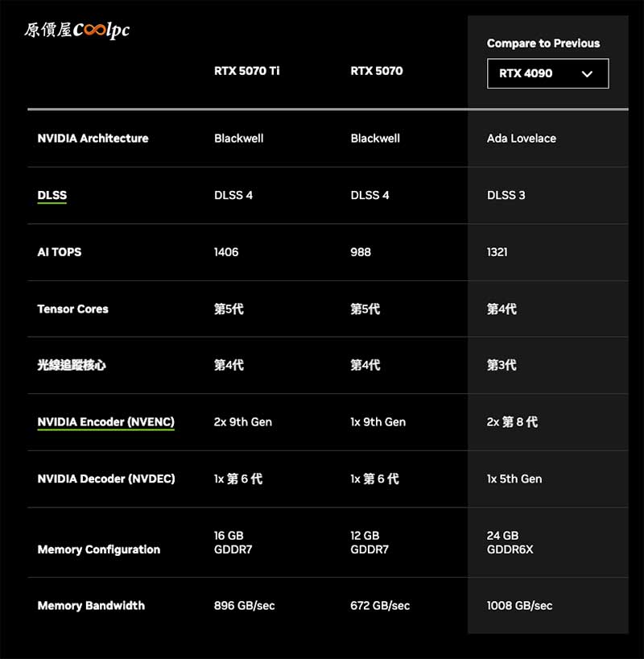Viewport: 644px width, 659px height.
Task: Click the Tensor Cores row label
Action: 72,309
